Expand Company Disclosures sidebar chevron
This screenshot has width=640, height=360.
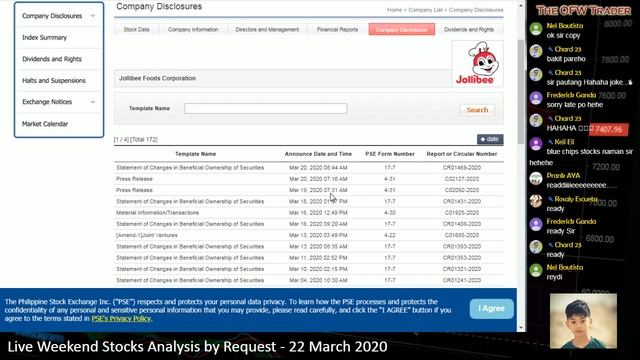pyautogui.click(x=93, y=16)
